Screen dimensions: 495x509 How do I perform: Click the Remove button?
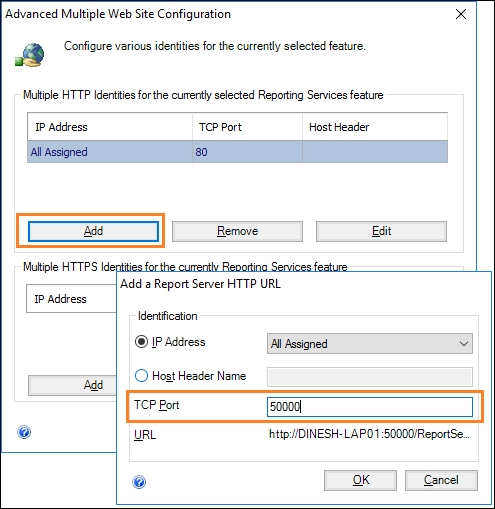click(237, 231)
